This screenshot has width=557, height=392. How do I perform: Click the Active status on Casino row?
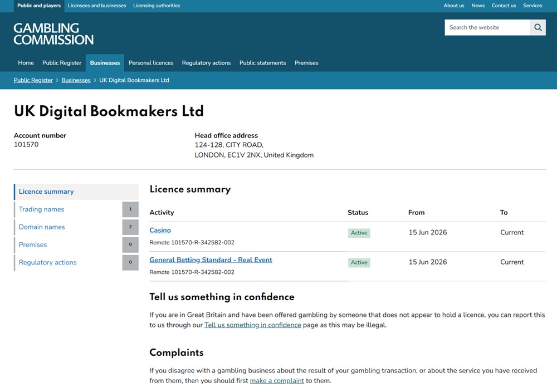tap(359, 233)
